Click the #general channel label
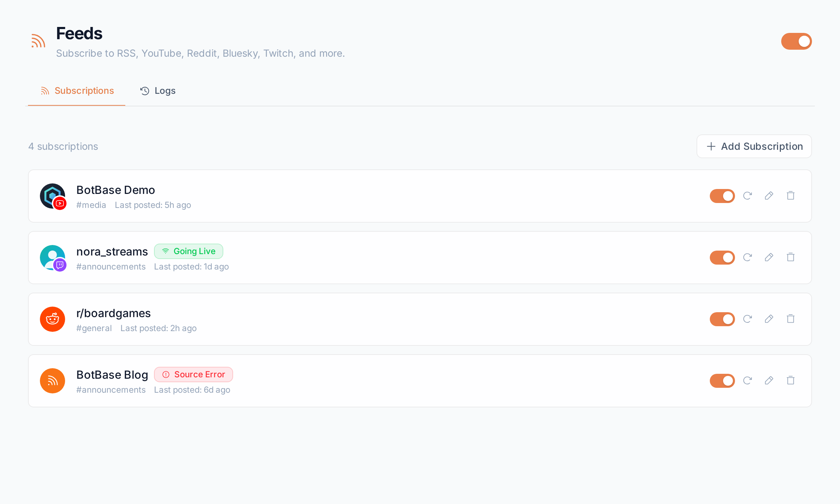840x504 pixels. [94, 328]
